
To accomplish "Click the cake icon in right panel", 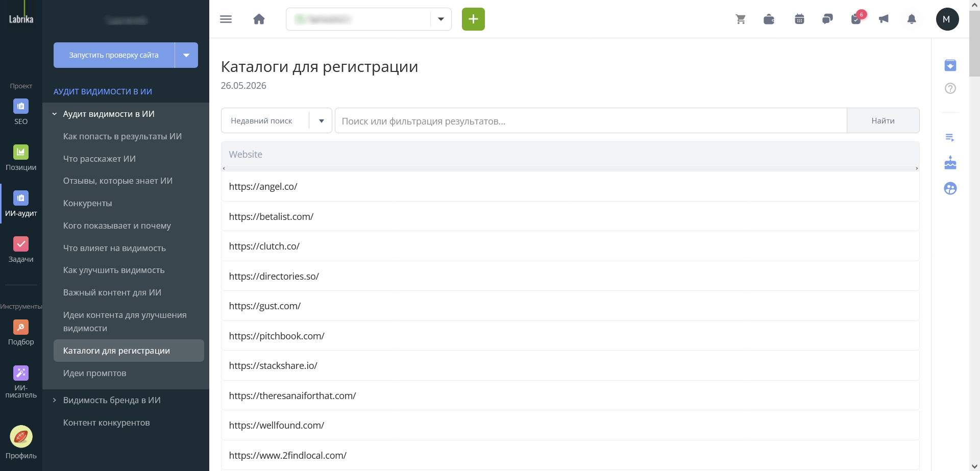I will [950, 163].
